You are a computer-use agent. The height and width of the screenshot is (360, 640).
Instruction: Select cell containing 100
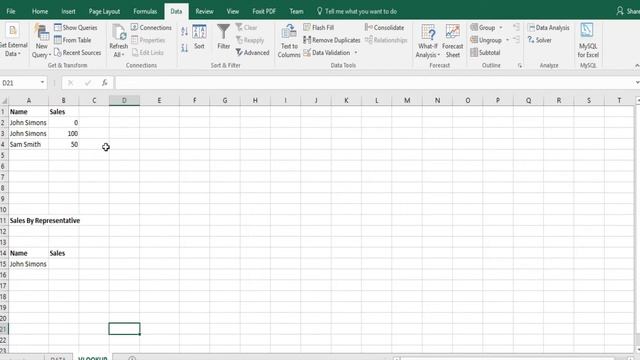pyautogui.click(x=64, y=133)
